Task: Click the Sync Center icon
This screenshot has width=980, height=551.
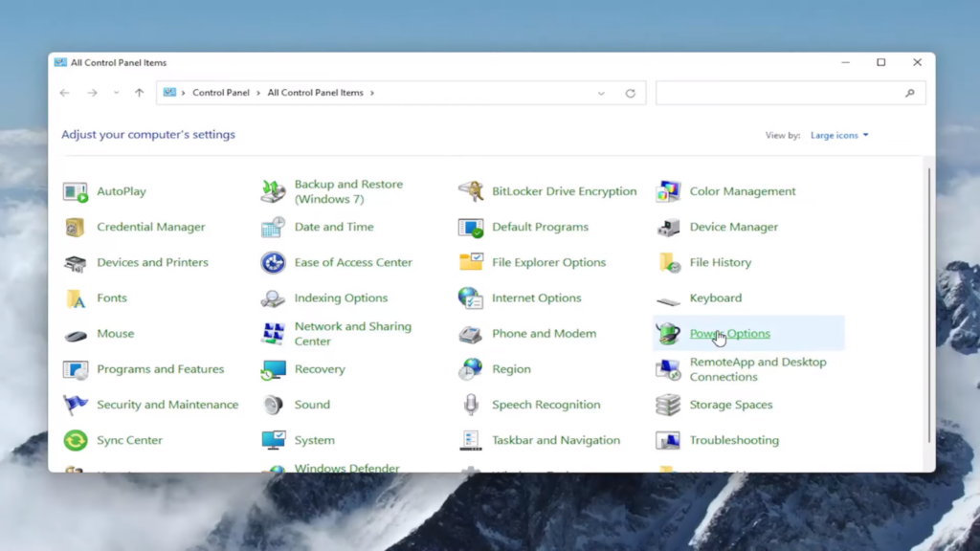Action: [x=76, y=440]
